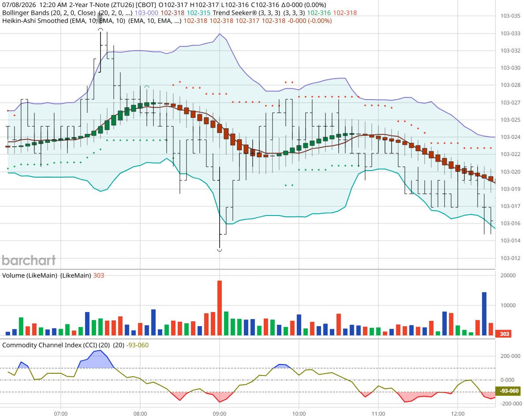Click volume axis label '10000'

pyautogui.click(x=508, y=305)
